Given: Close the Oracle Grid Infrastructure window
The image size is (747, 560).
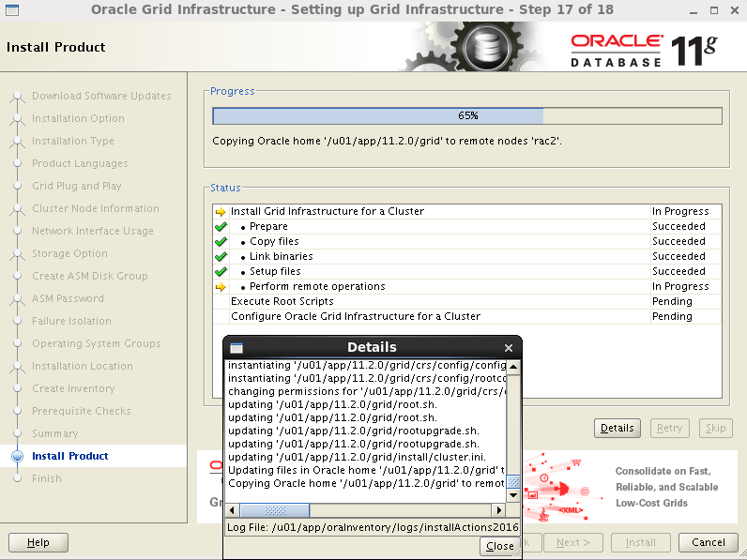Looking at the screenshot, I should 735,10.
